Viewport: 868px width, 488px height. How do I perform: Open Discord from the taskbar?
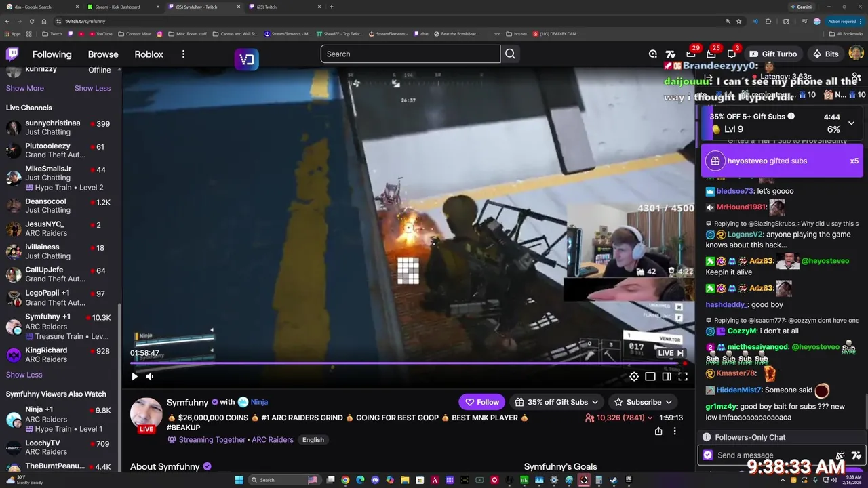click(x=375, y=480)
